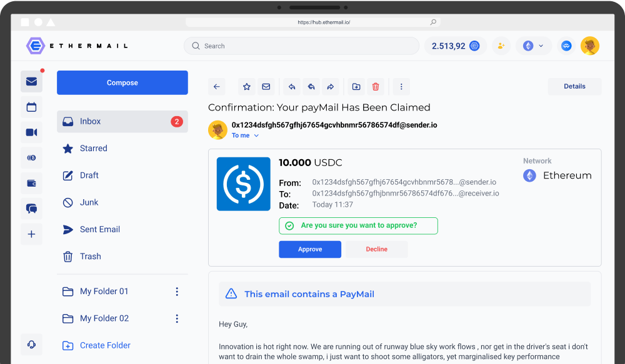
Task: Approve the 10.000 USDC payment
Action: pos(310,249)
